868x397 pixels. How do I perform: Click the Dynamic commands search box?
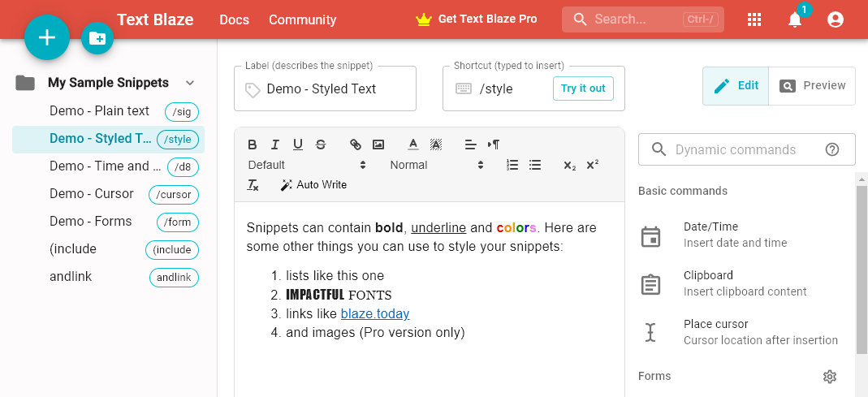747,149
